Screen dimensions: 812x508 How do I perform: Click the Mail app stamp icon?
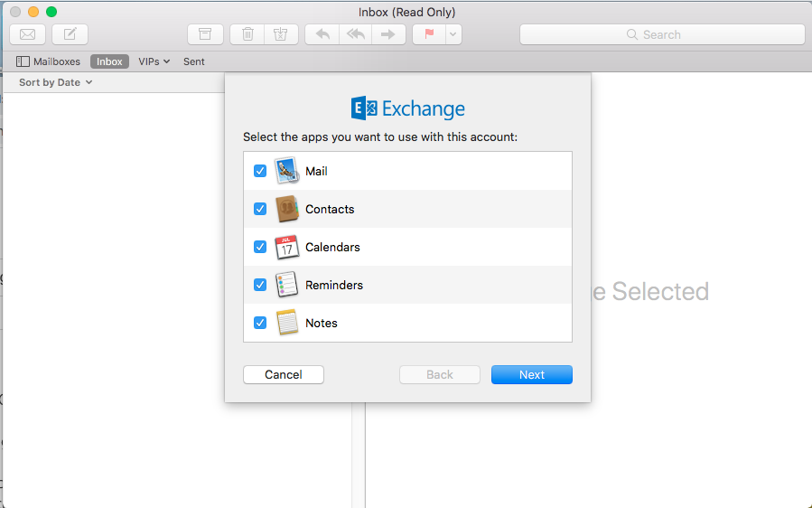287,171
